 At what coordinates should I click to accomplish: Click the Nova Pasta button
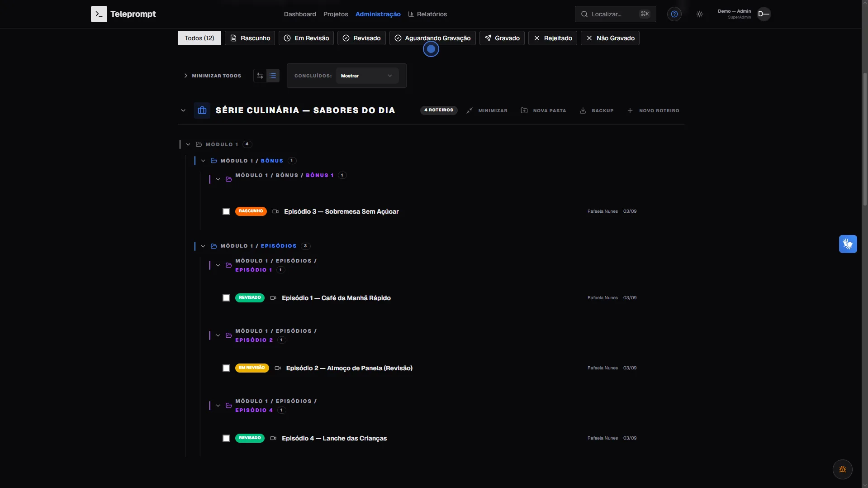click(543, 110)
